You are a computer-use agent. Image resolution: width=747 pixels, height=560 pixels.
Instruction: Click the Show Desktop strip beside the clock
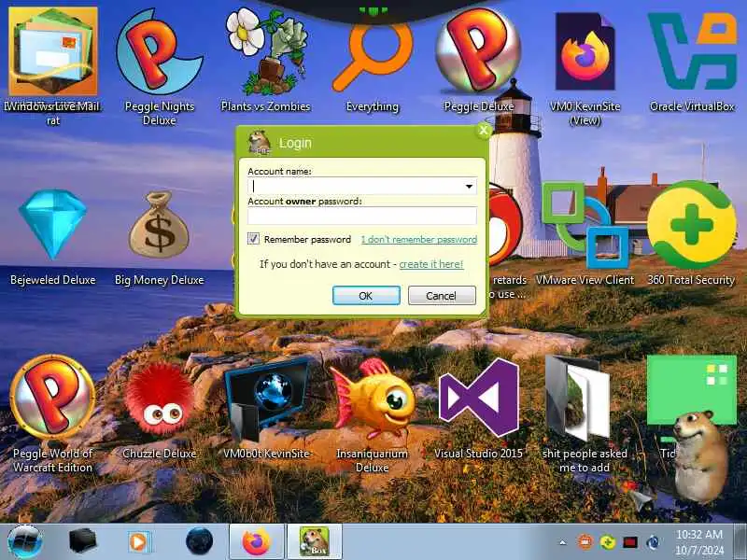tap(740, 542)
